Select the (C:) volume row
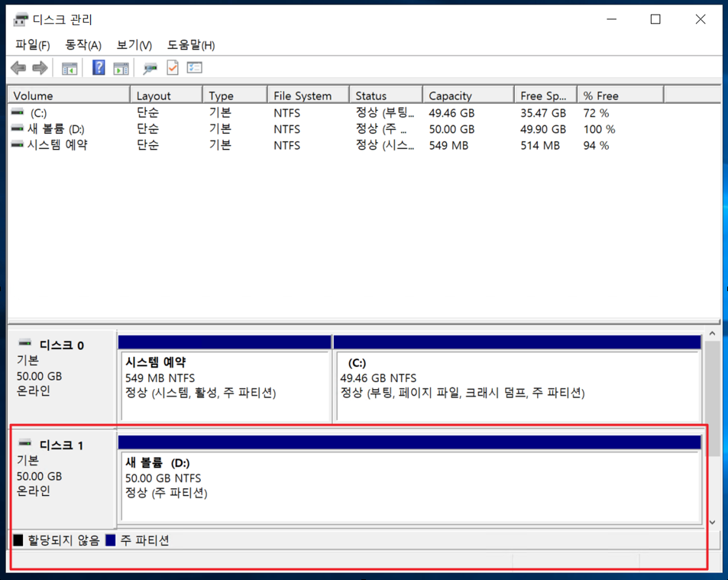Viewport: 728px width, 580px height. (x=364, y=113)
